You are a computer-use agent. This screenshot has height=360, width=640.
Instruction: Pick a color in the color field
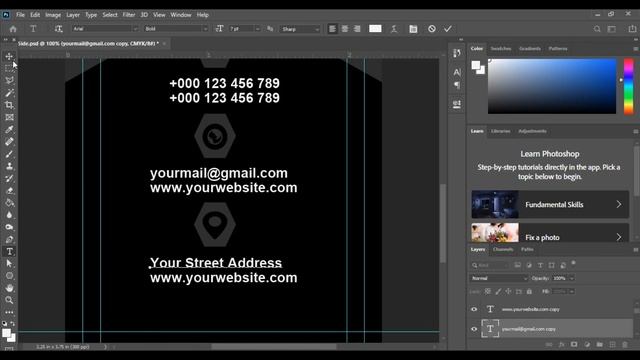pyautogui.click(x=552, y=86)
